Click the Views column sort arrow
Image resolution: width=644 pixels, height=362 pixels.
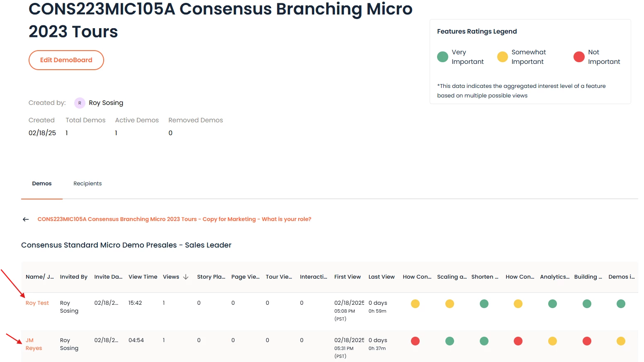pos(186,277)
